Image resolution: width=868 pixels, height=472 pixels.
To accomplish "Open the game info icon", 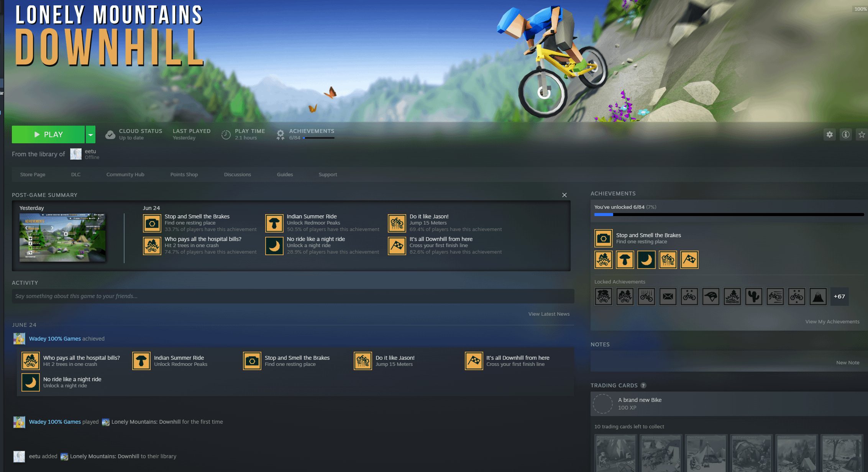I will (845, 134).
